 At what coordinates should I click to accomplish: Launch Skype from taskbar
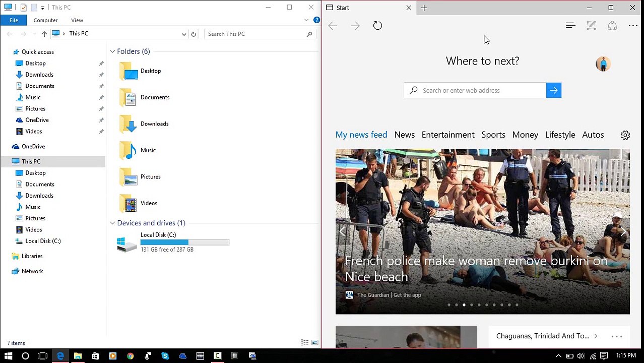pyautogui.click(x=165, y=356)
